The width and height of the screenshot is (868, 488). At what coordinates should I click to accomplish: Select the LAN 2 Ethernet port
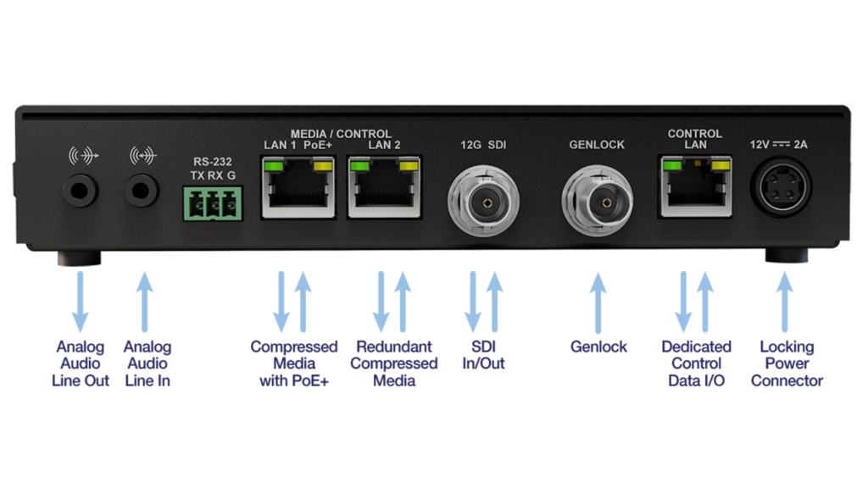pos(385,187)
